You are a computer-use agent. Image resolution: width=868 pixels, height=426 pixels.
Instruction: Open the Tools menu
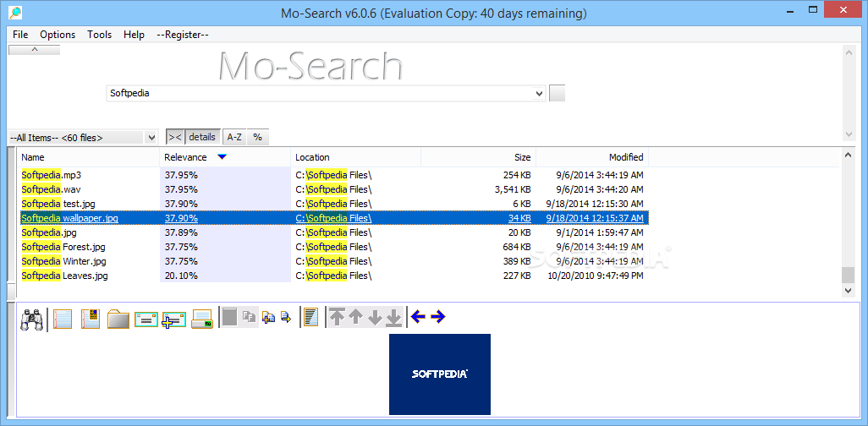[x=100, y=35]
